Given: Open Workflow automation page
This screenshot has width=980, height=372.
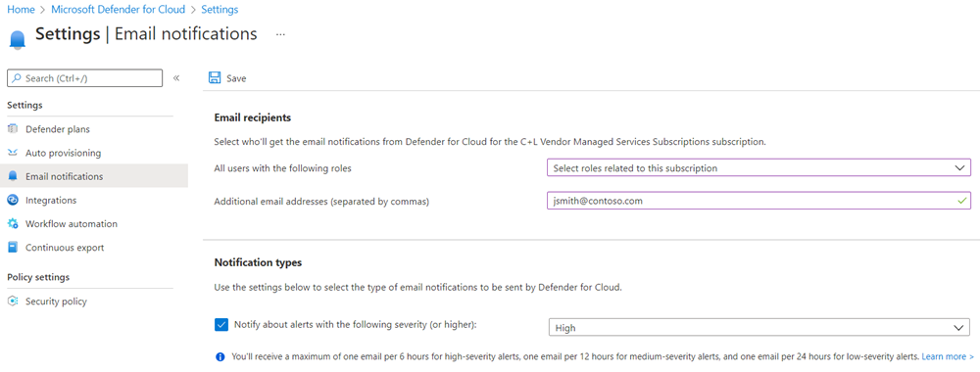Looking at the screenshot, I should coord(72,224).
